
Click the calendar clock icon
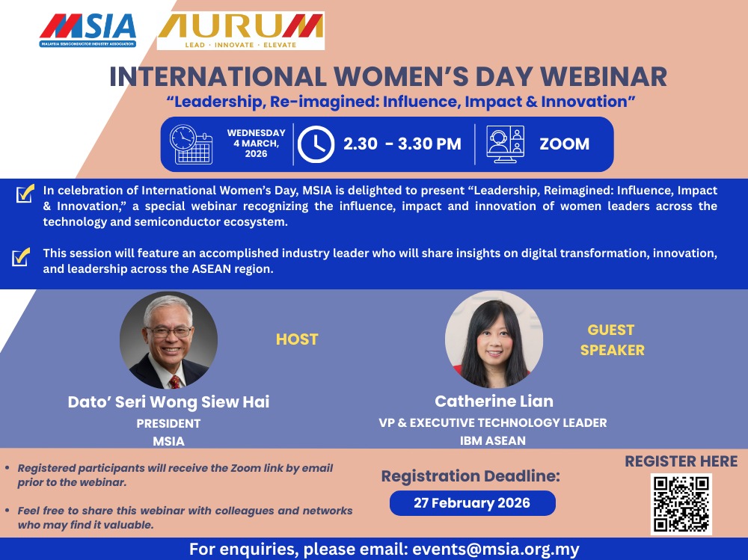click(191, 144)
